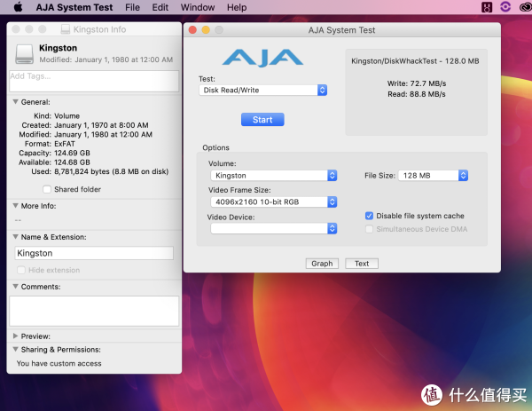
Task: Open the Apple menu
Action: pyautogui.click(x=19, y=7)
